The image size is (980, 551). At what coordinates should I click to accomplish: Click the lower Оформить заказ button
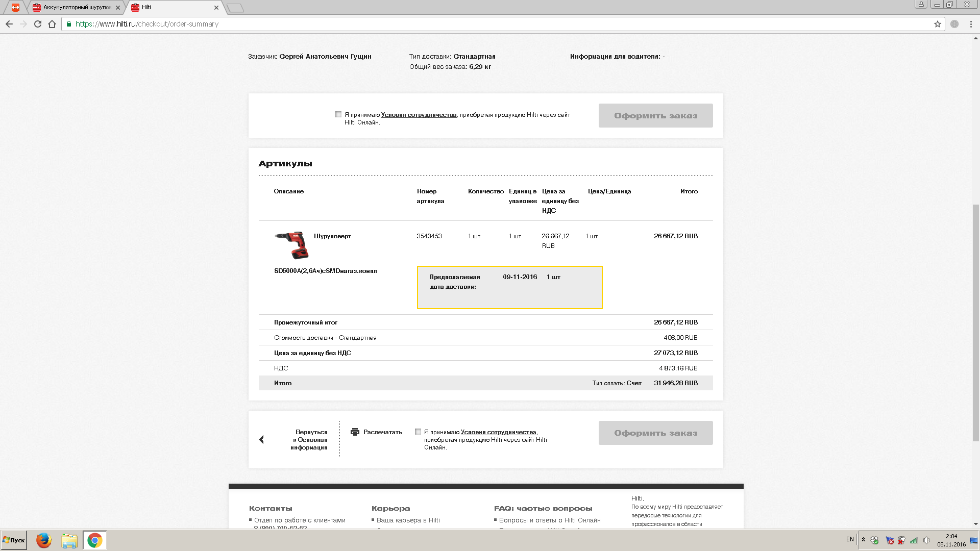pos(655,433)
